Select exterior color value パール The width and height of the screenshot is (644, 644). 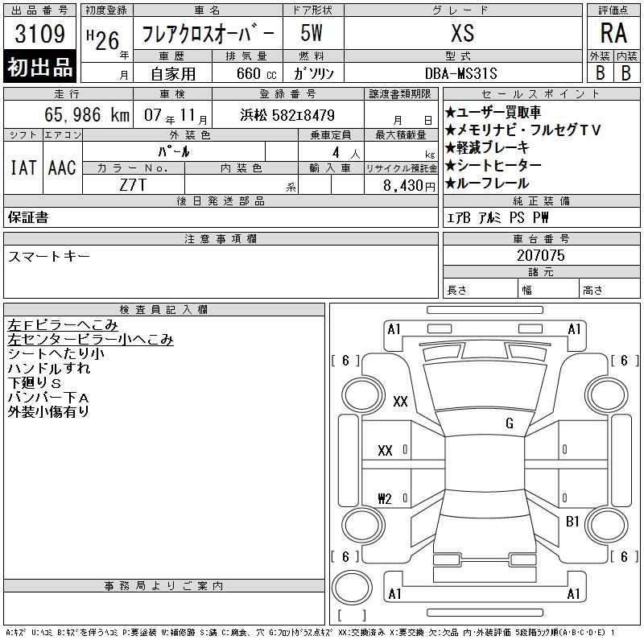[174, 152]
